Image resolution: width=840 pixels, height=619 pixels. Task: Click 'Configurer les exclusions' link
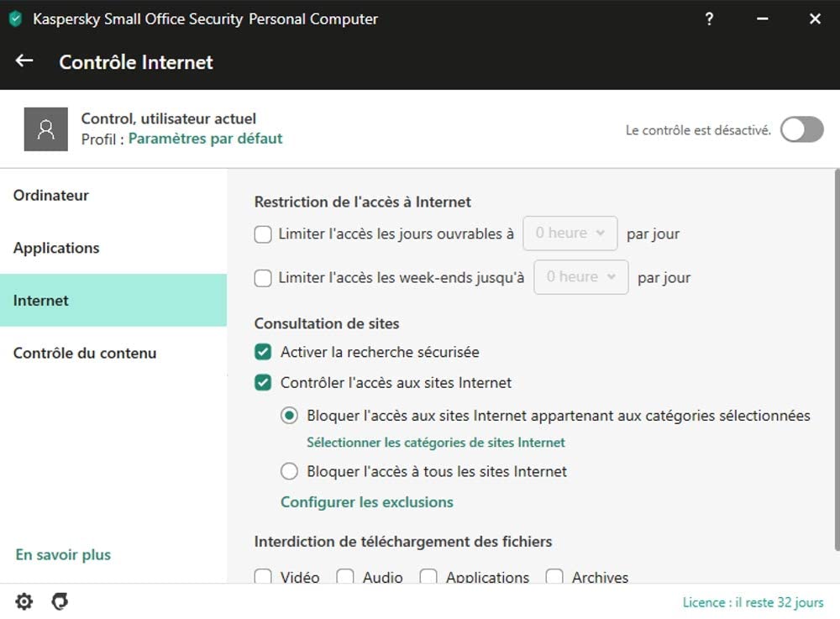[x=366, y=502]
